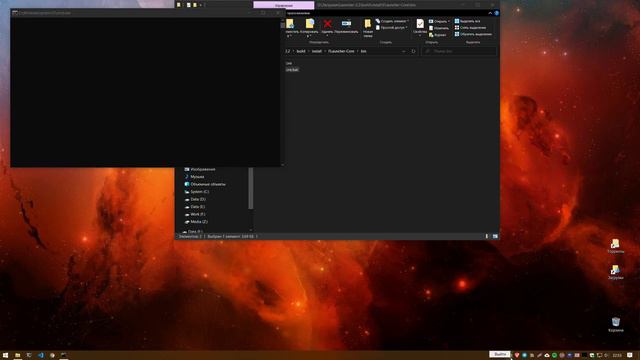Open Explorer help via blue question icon
Screen dimensions: 640x360
tap(496, 13)
